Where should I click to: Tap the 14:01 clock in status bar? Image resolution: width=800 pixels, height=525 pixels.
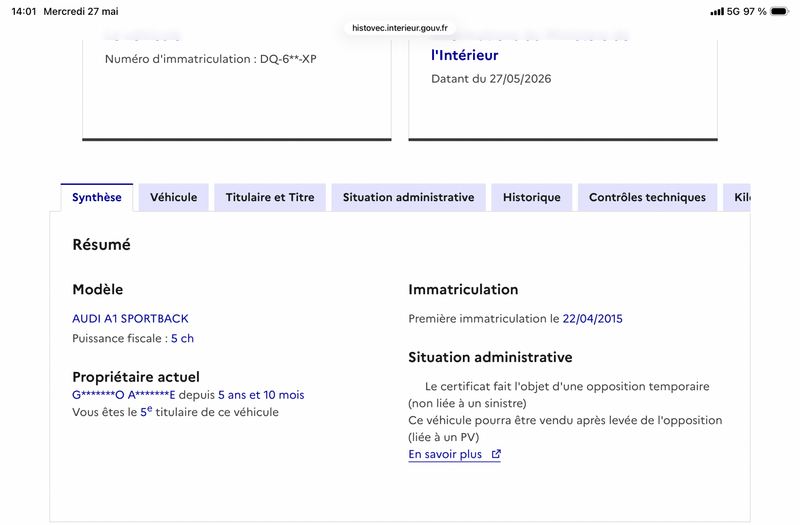pos(24,11)
